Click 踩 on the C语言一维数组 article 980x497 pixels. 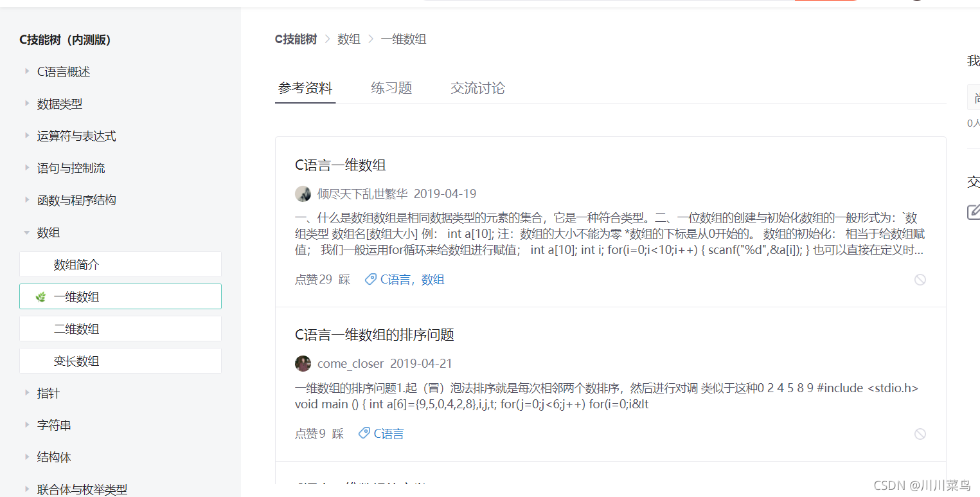[344, 280]
